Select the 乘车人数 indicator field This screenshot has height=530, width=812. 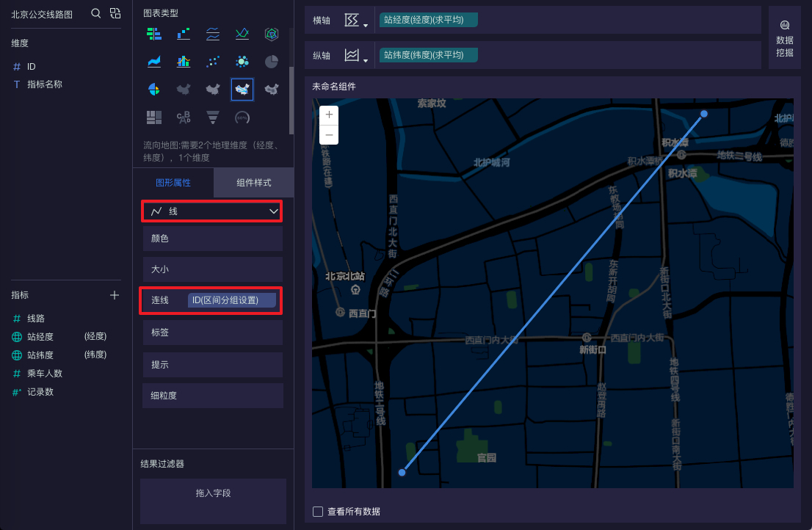pos(45,373)
